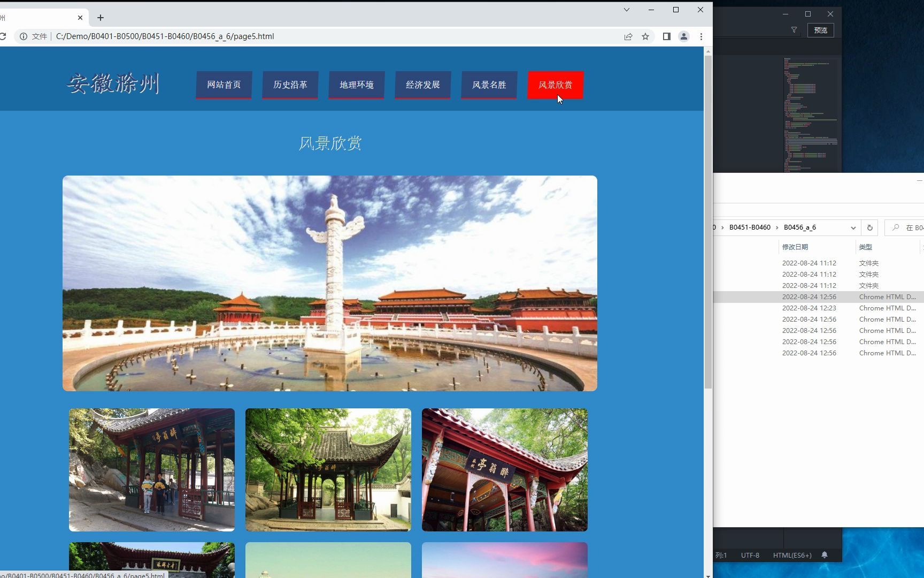Click the browser page vertical scrollbar
This screenshot has height=578, width=924.
point(708,222)
